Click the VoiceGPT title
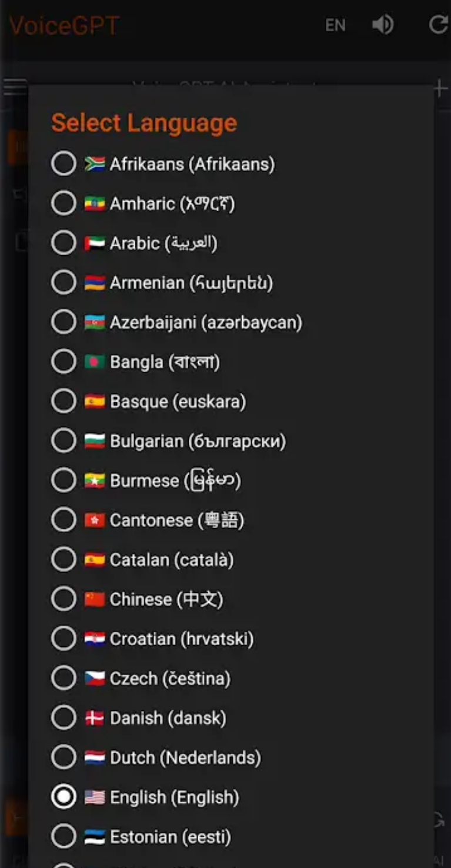 pyautogui.click(x=65, y=25)
